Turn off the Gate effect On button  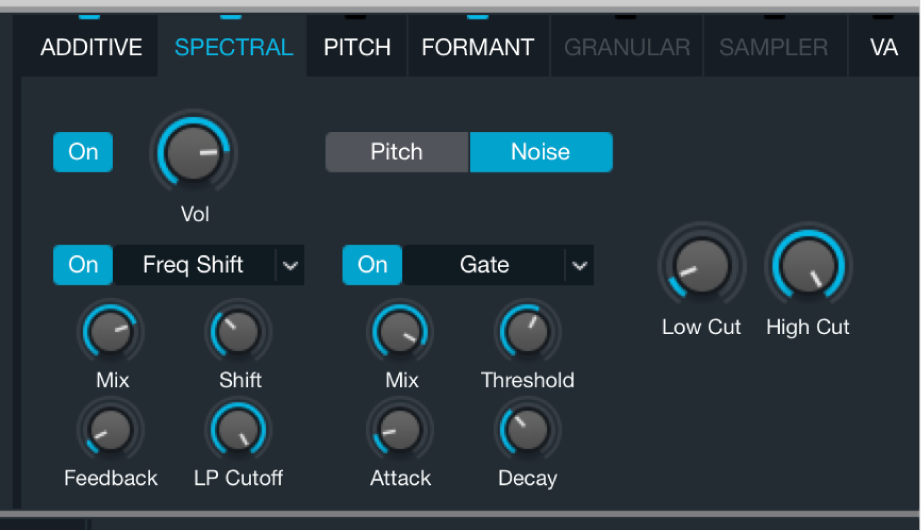[372, 265]
